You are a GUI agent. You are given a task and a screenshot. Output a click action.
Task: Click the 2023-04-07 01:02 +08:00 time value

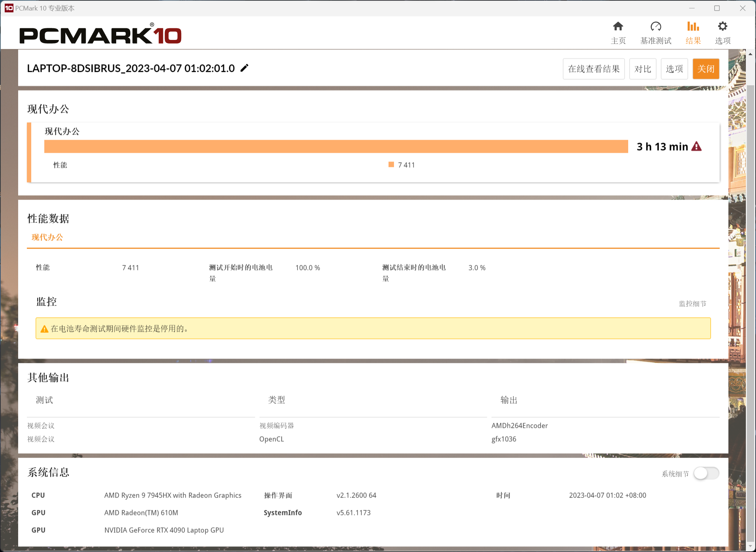pos(607,495)
